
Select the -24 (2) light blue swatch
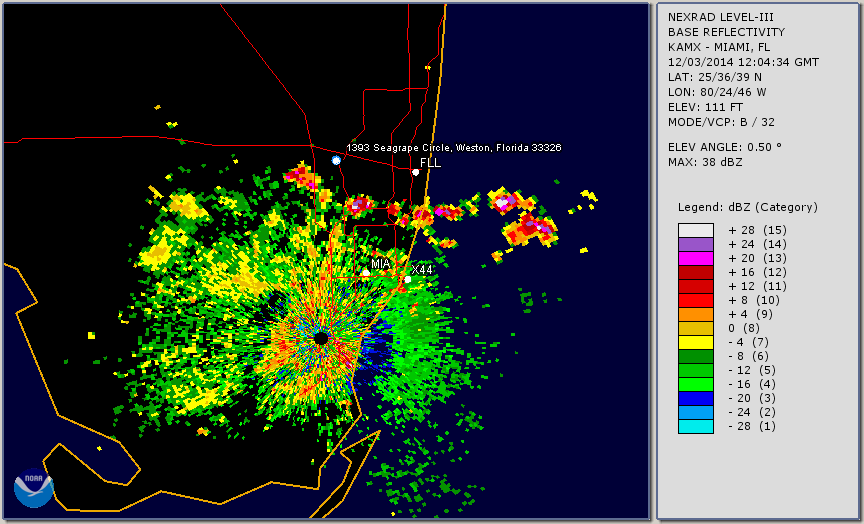696,412
